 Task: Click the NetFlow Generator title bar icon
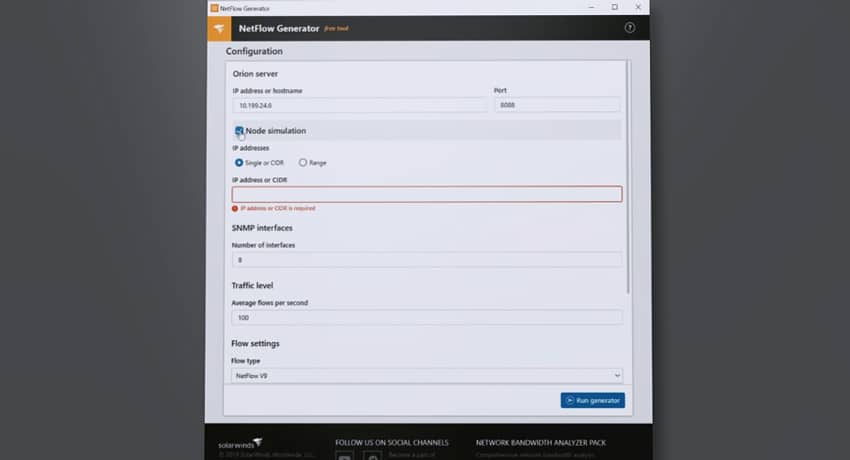(214, 8)
